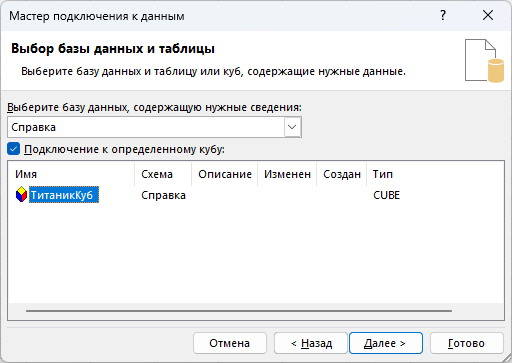Click the Справка schema cell
The height and width of the screenshot is (363, 512).
point(163,195)
